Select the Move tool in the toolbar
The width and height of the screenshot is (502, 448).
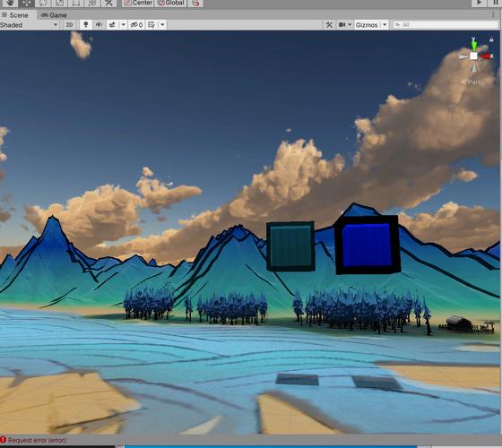[27, 3]
